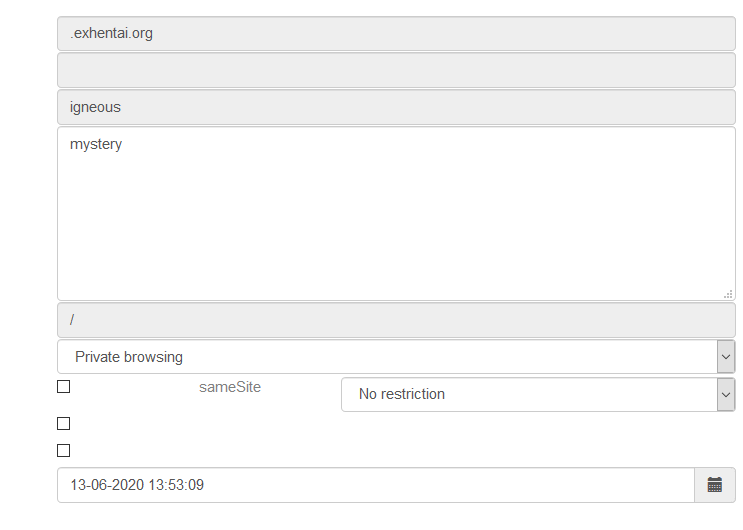743x530 pixels.
Task: Click the word mystery in textarea
Action: click(96, 144)
